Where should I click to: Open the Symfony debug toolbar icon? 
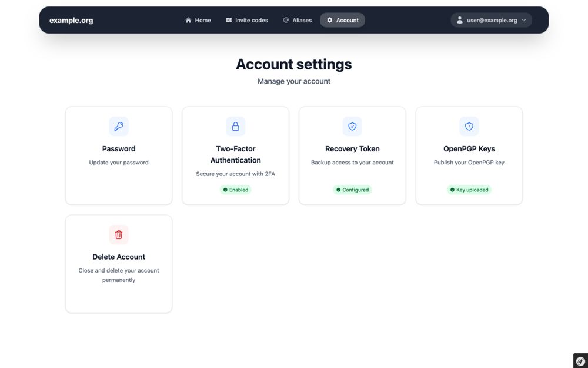tap(580, 360)
